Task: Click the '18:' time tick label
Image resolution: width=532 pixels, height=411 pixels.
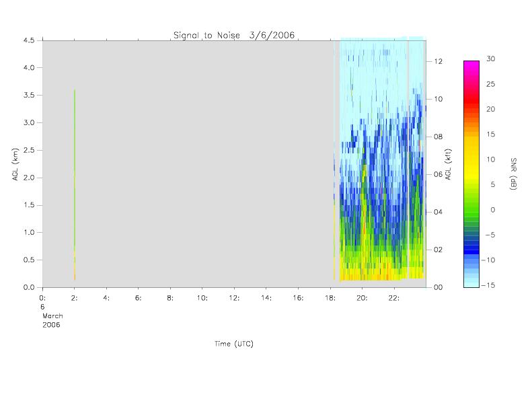Action: pos(330,298)
